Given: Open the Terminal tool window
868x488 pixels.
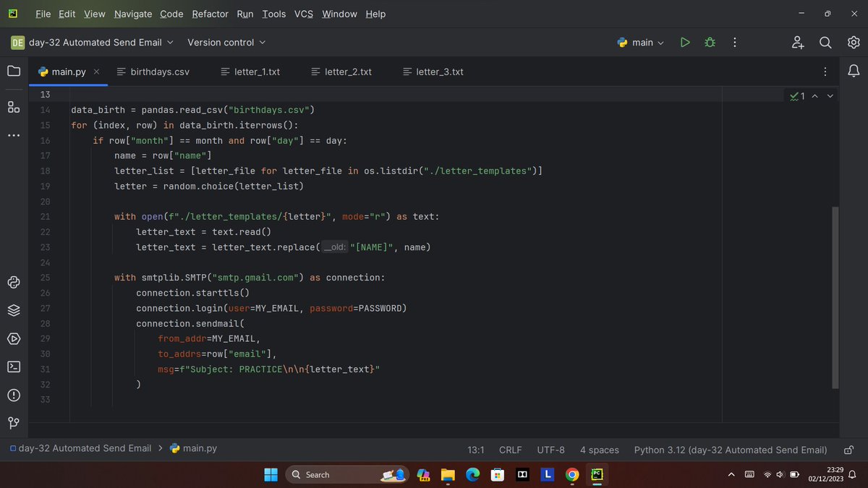Looking at the screenshot, I should click(14, 367).
